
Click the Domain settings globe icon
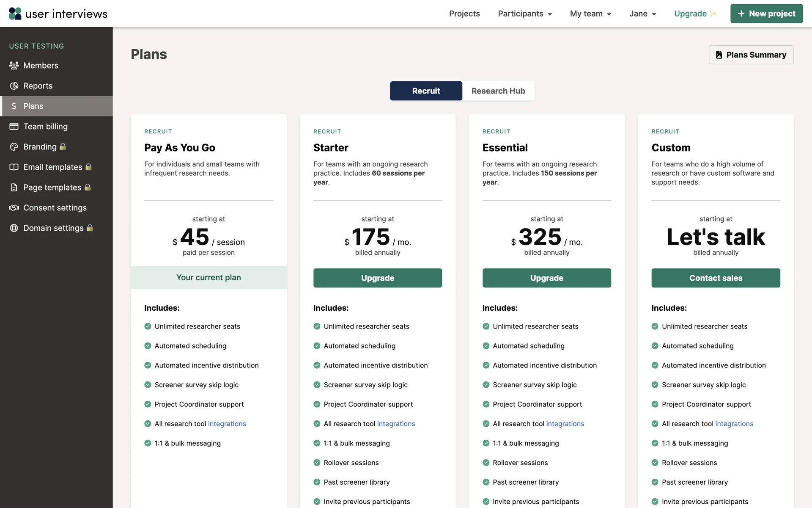14,228
